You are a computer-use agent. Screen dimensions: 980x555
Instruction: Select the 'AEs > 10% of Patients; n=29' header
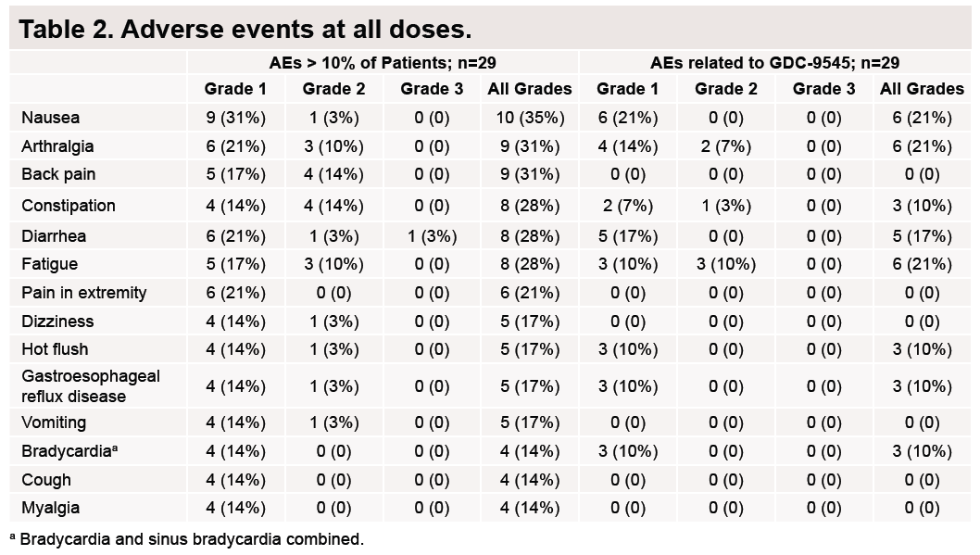click(x=384, y=63)
